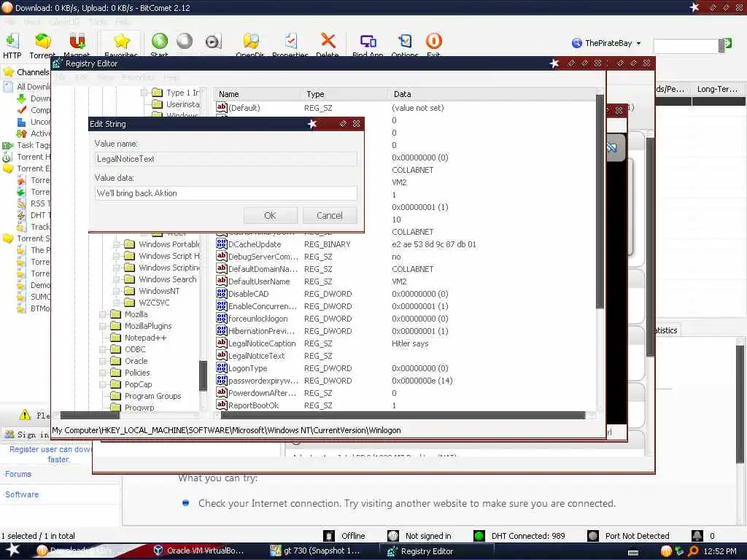The height and width of the screenshot is (560, 747).
Task: Click the Type column header in Registry Editor
Action: pos(344,94)
